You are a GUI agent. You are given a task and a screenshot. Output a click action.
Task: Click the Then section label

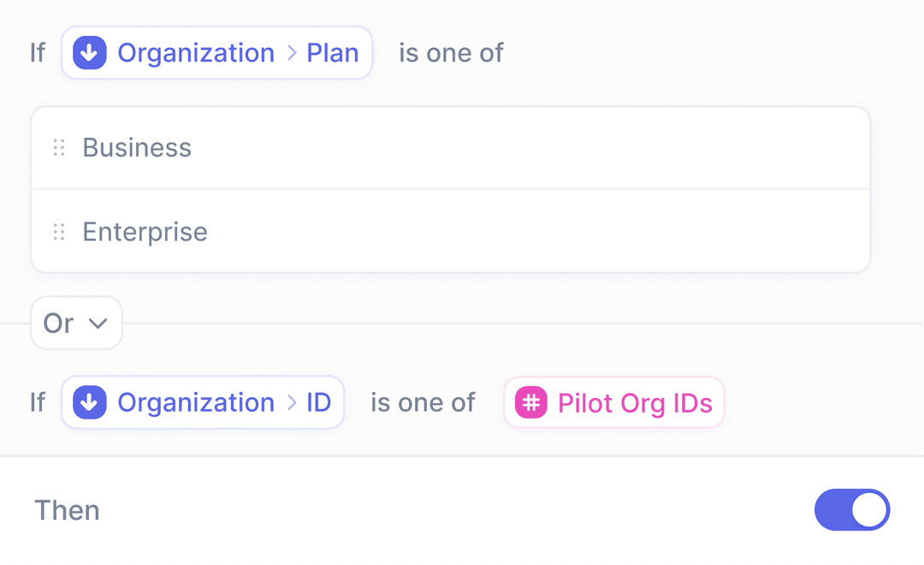tap(67, 510)
